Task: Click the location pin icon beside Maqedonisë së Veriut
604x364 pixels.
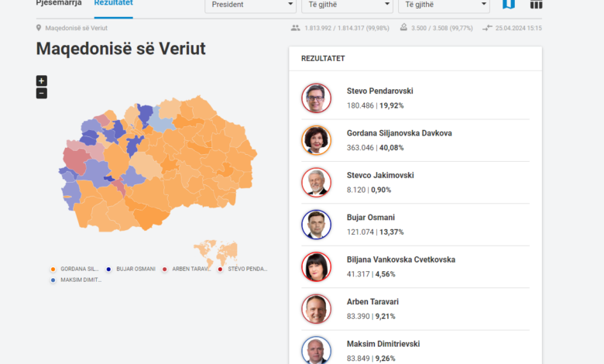Action: point(39,28)
